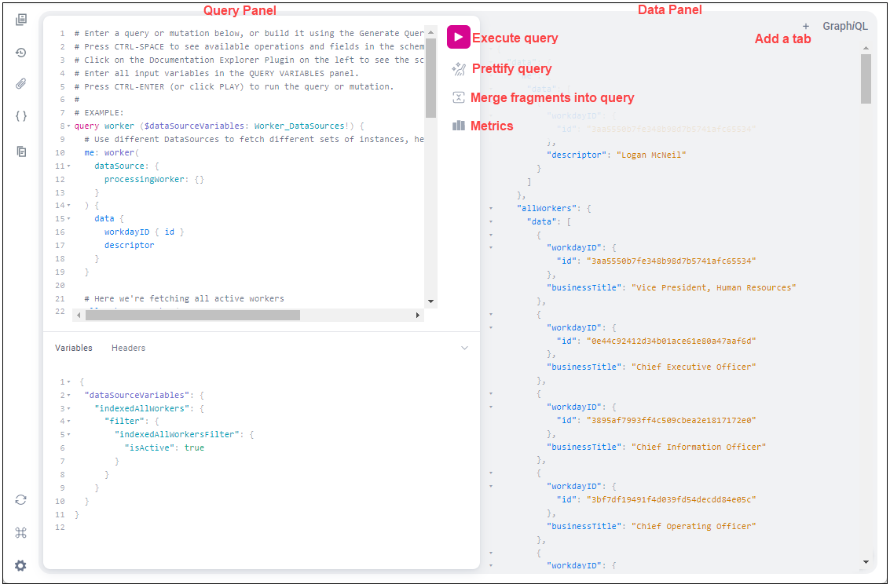Click "Chief Operating Officer" value in results

pyautogui.click(x=694, y=526)
